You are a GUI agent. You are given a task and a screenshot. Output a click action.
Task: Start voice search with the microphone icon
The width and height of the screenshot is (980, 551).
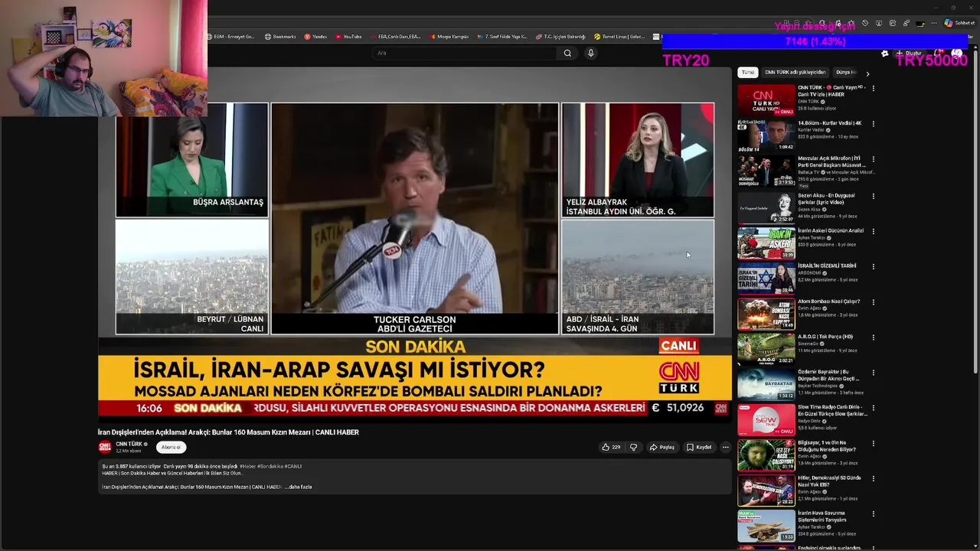(590, 53)
